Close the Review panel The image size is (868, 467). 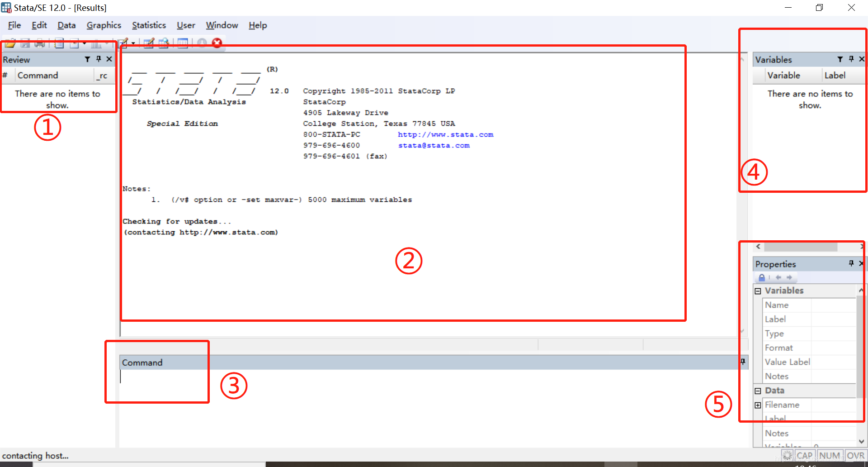(109, 59)
